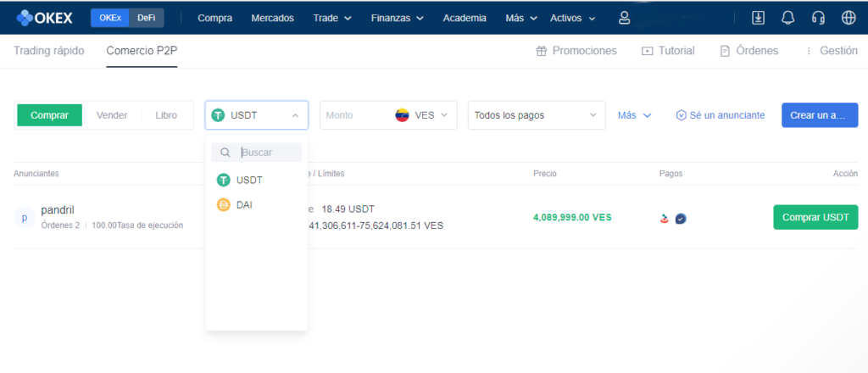The height and width of the screenshot is (373, 868).
Task: Click the advertiser shield icon
Action: tap(682, 115)
